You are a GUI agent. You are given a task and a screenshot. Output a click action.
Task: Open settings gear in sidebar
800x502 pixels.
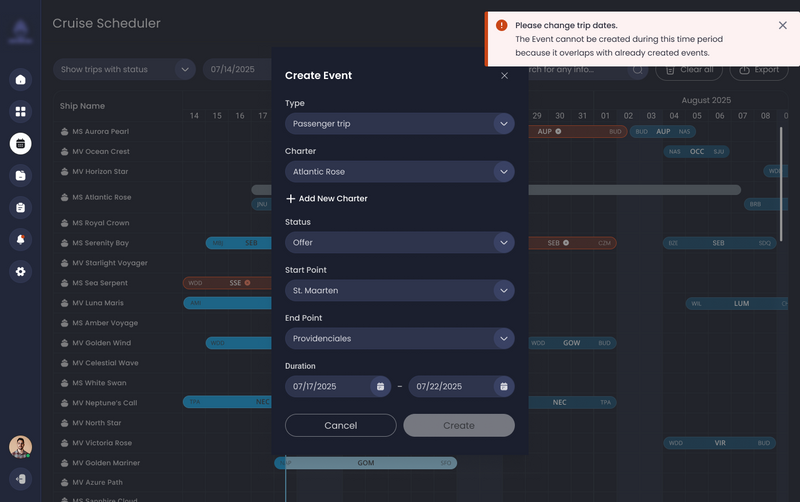[x=20, y=271]
